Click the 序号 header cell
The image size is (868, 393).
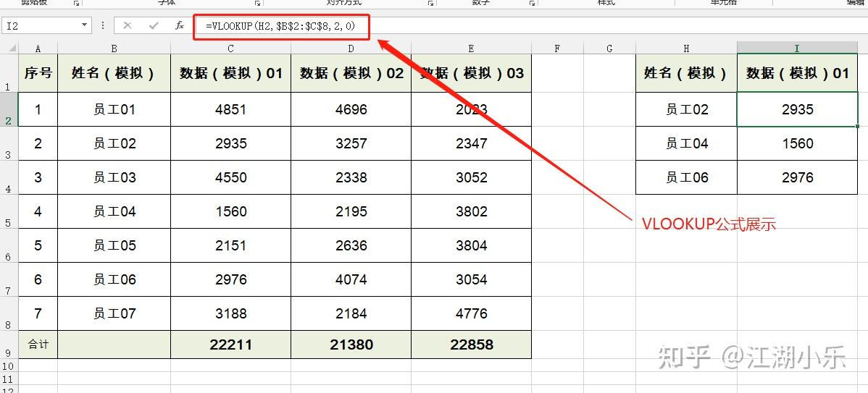tap(38, 73)
